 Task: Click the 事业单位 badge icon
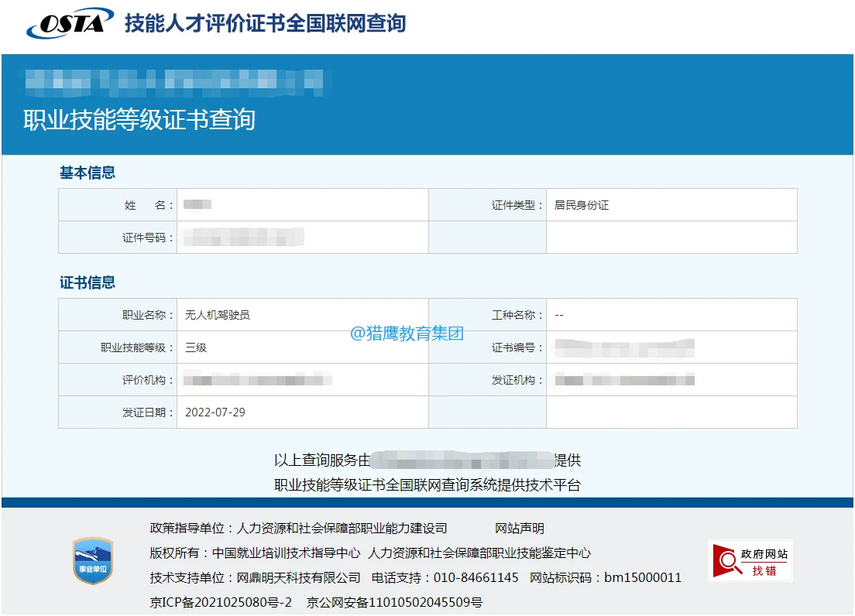click(x=93, y=561)
